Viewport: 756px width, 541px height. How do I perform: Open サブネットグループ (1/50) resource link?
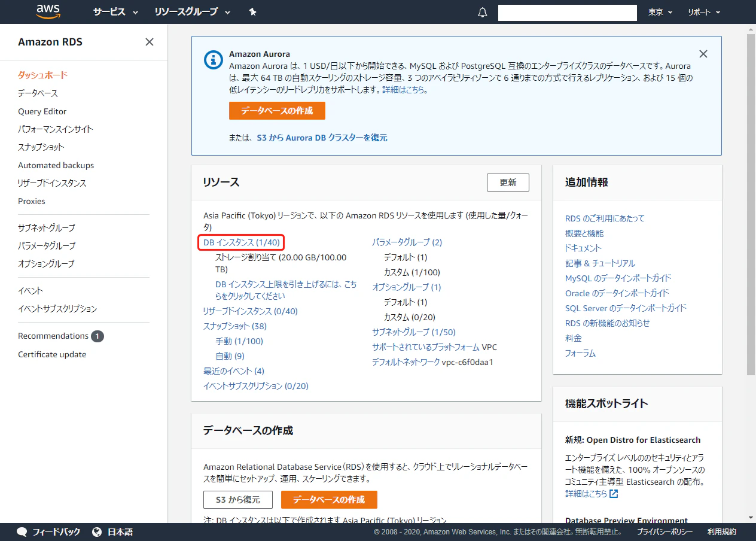pos(414,332)
